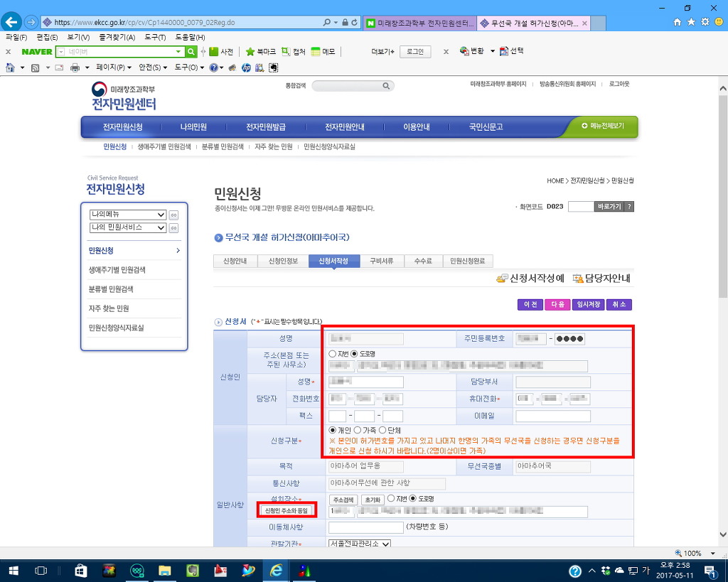Click the 이메일 input field
Viewport: 728px width, 582px height.
(553, 416)
